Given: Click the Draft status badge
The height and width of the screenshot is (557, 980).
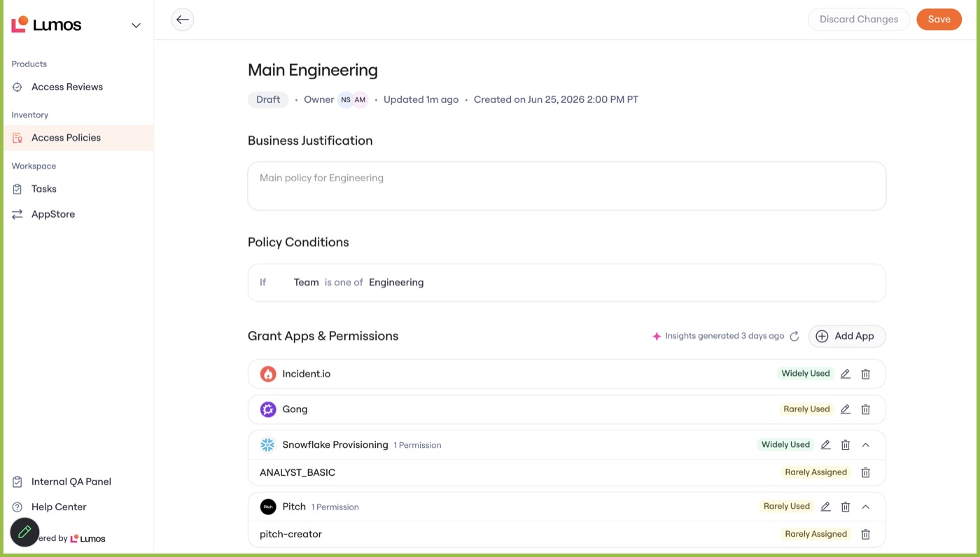Looking at the screenshot, I should (x=268, y=99).
